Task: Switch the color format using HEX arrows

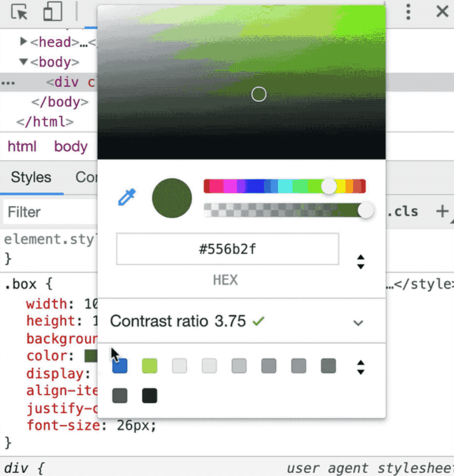Action: pos(360,262)
